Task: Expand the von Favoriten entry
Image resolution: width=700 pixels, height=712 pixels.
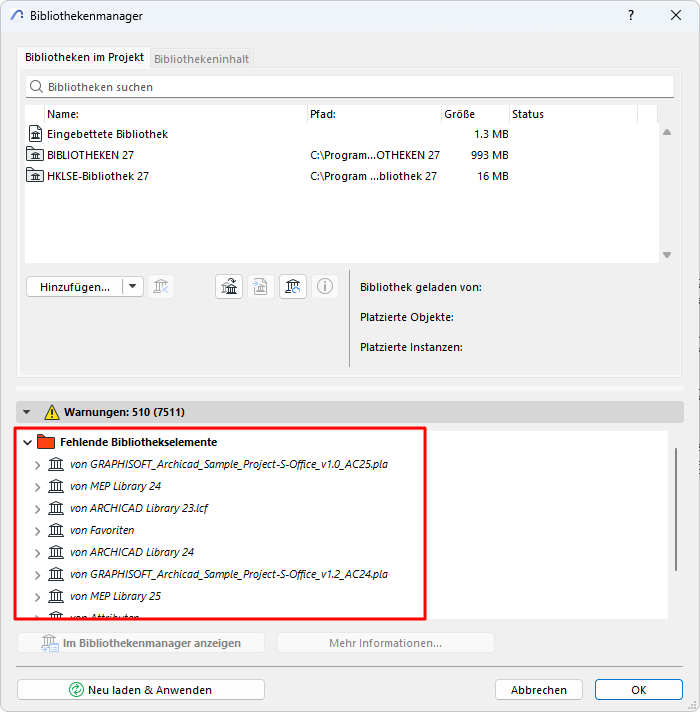Action: point(38,531)
